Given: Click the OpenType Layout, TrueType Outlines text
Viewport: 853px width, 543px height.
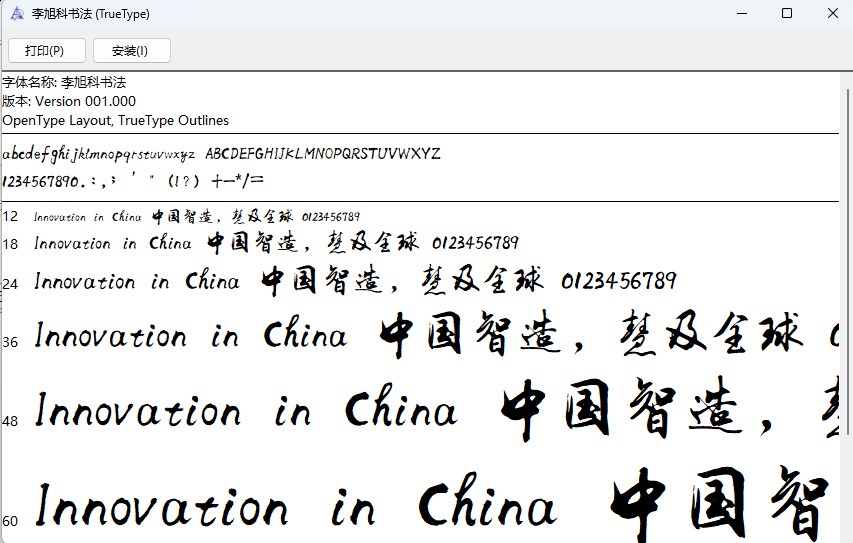Looking at the screenshot, I should 115,120.
